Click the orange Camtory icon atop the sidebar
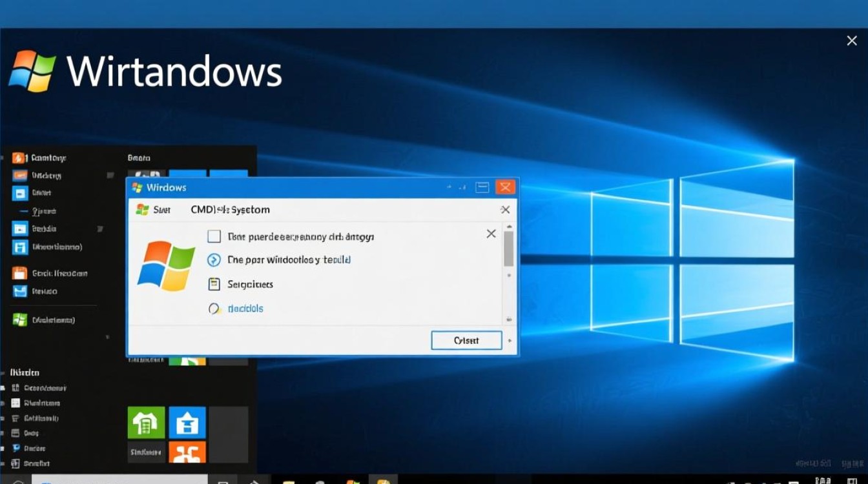This screenshot has height=484, width=868. coord(18,157)
